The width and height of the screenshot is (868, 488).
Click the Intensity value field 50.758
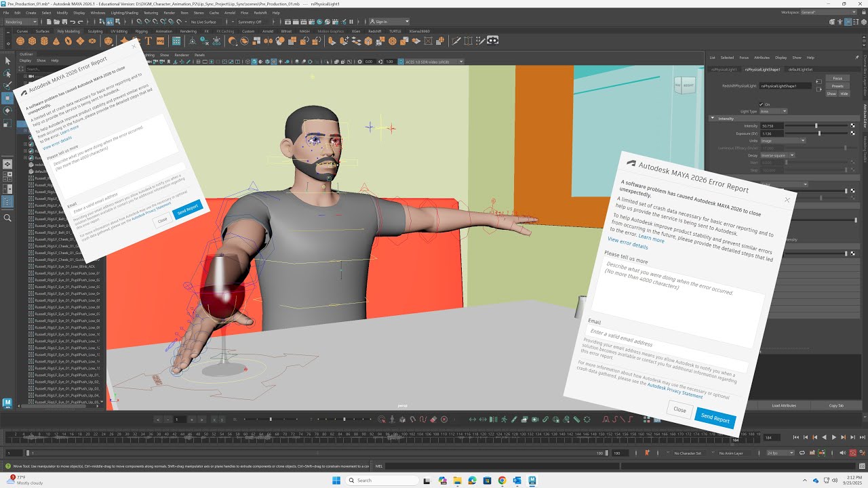click(772, 126)
